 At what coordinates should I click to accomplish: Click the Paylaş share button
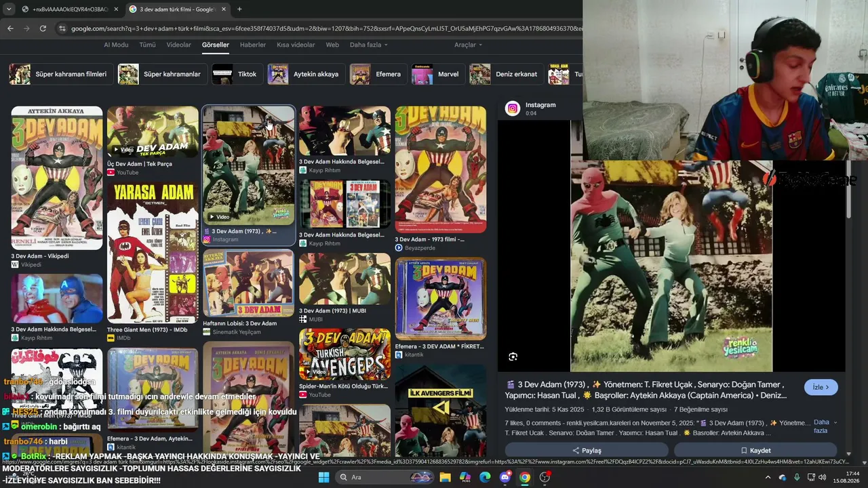click(x=586, y=450)
